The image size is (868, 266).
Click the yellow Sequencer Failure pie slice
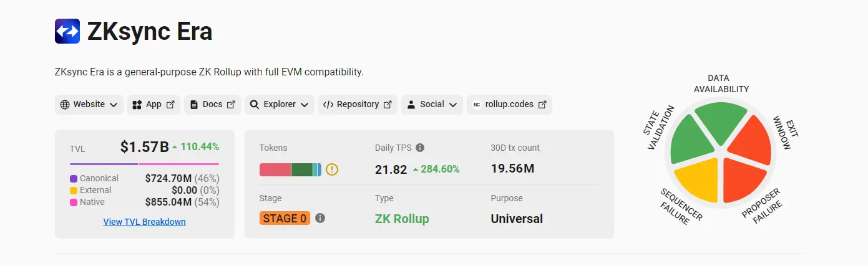click(x=700, y=178)
